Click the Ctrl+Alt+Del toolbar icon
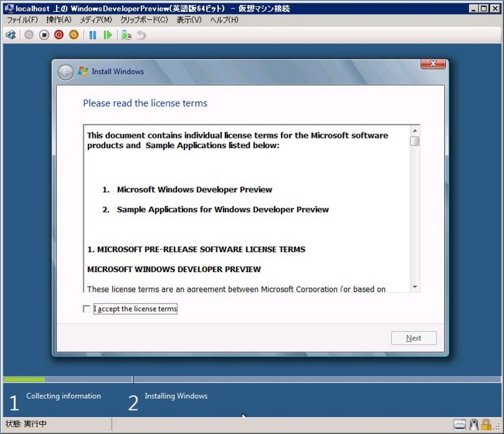 pos(11,35)
